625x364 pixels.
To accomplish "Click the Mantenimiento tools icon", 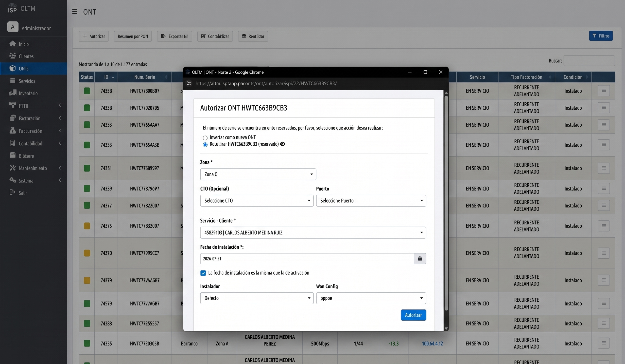I will coord(13,168).
